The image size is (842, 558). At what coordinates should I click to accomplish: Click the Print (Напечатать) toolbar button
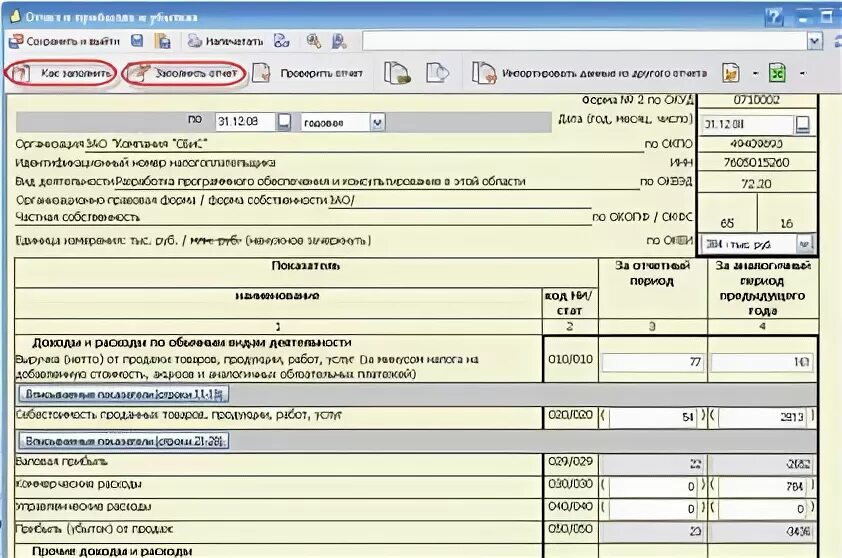pyautogui.click(x=226, y=41)
